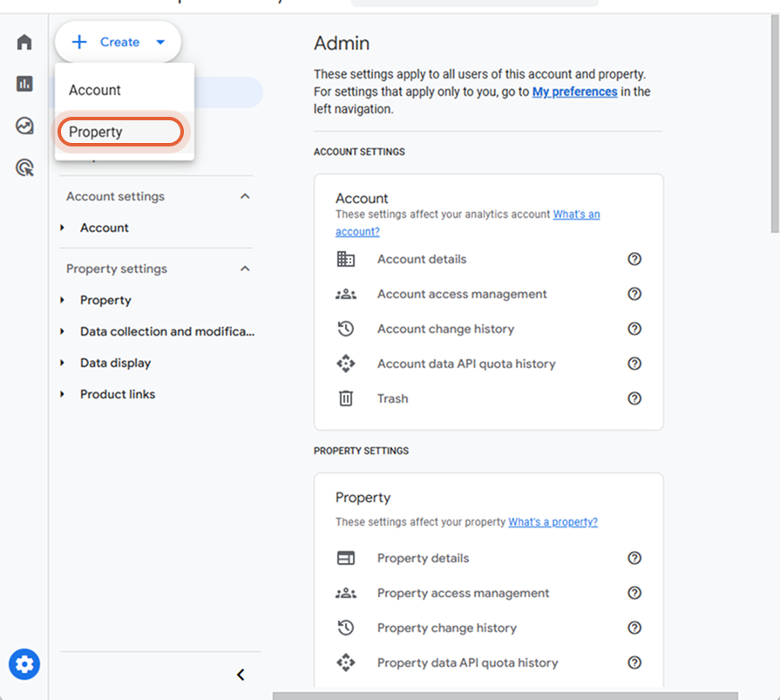Screen dimensions: 780x700
Task: Click the blue Admin gear icon
Action: coord(24,664)
